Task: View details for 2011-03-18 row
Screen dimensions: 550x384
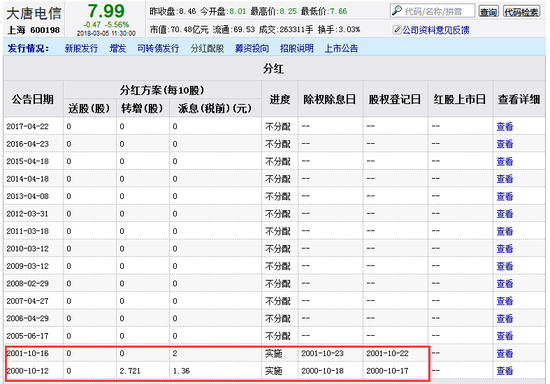Action: (x=505, y=231)
